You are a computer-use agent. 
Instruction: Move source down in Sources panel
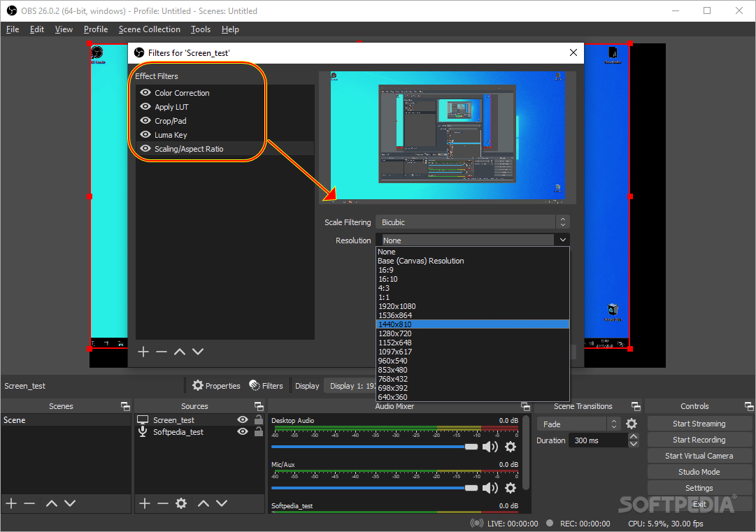(222, 503)
